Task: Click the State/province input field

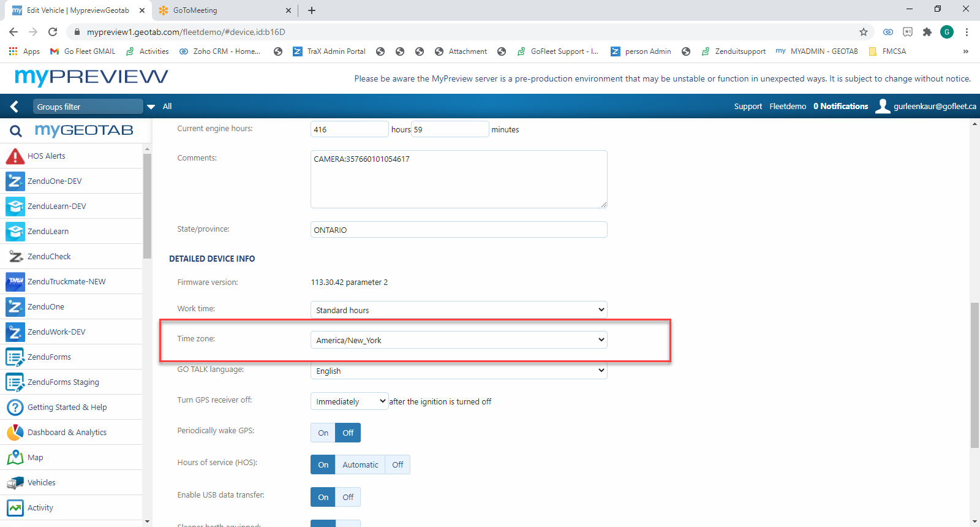Action: click(459, 230)
